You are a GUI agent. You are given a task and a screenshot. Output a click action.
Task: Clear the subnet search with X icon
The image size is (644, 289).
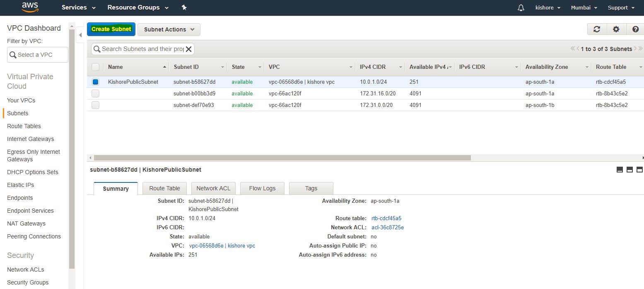coord(188,49)
